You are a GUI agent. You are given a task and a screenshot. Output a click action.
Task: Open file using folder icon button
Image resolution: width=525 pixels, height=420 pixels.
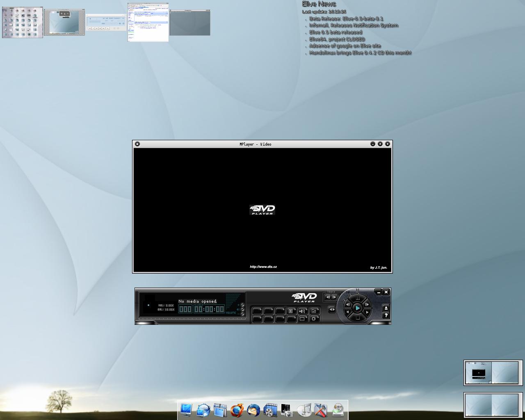pyautogui.click(x=314, y=311)
